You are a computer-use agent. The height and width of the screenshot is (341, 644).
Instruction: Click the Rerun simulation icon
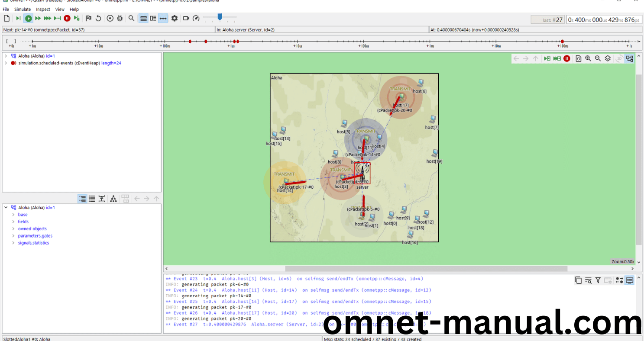click(99, 18)
